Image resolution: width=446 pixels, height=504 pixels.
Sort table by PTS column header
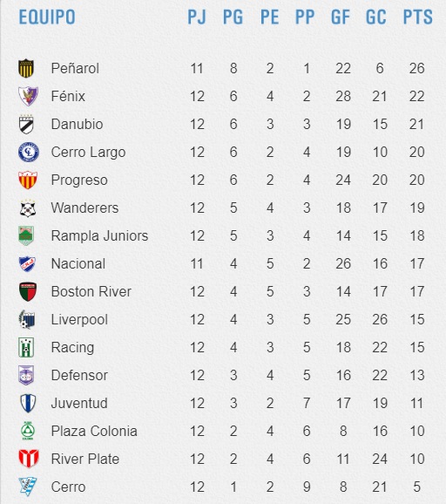click(418, 17)
